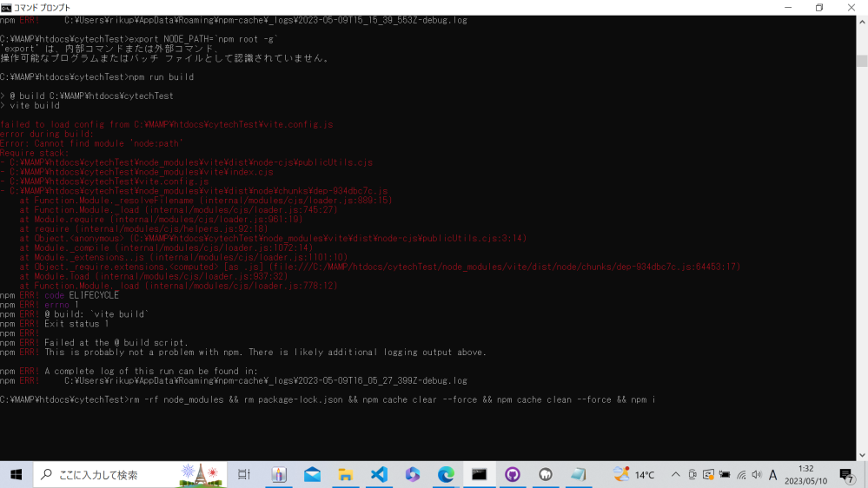Open the Wi-Fi network flyout
This screenshot has width=868, height=488.
741,475
